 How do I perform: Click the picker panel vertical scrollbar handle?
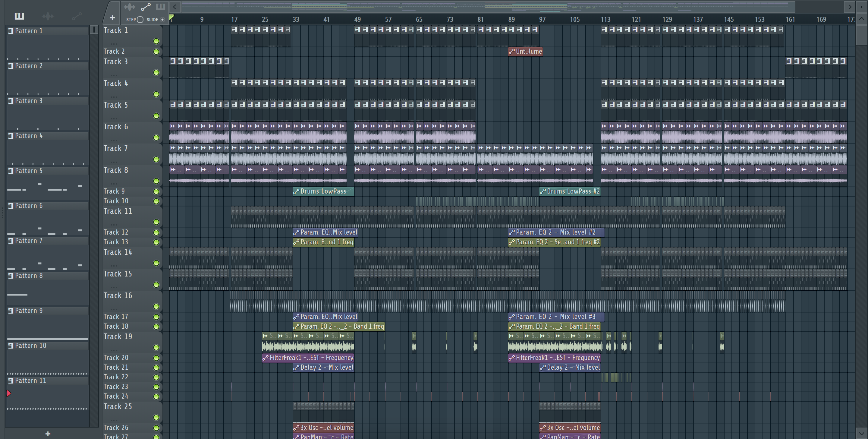[x=94, y=30]
